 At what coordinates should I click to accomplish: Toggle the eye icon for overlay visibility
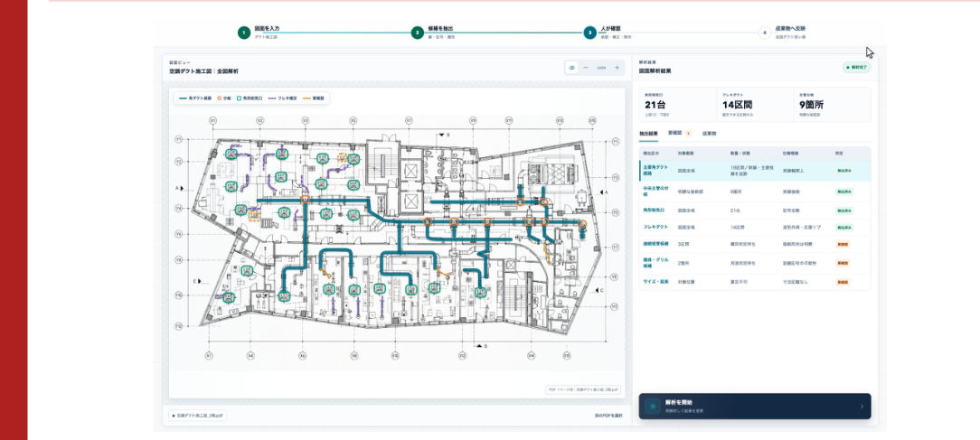coord(572,68)
